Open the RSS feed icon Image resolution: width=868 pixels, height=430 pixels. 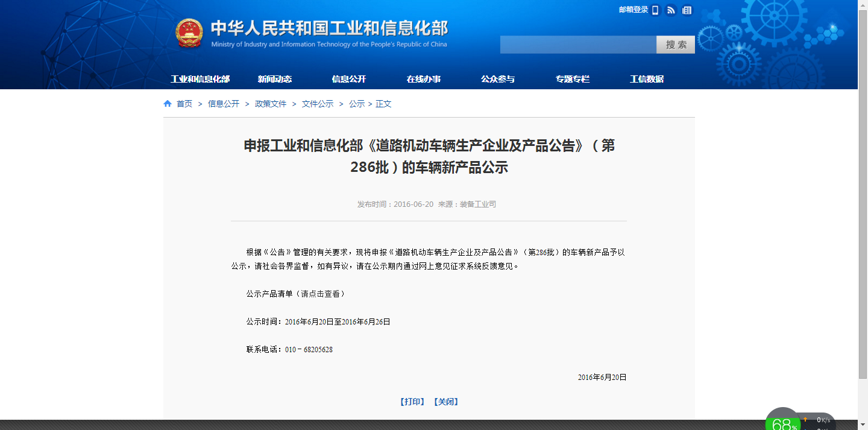click(671, 10)
